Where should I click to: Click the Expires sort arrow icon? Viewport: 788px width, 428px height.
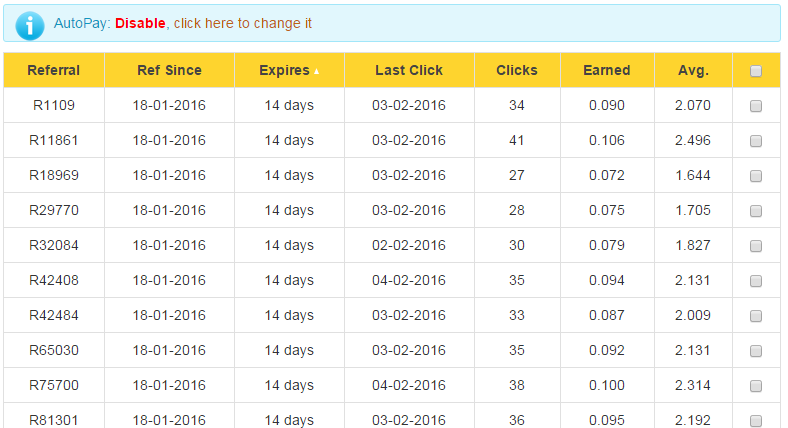point(317,71)
